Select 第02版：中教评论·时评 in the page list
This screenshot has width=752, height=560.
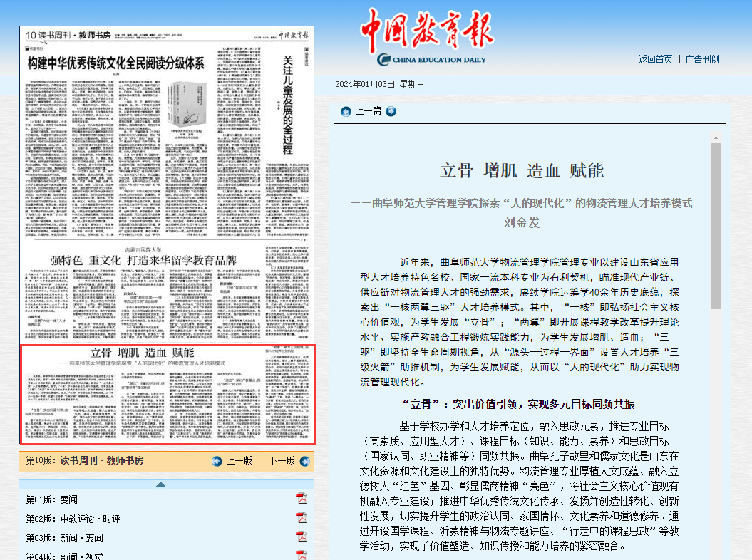73,519
